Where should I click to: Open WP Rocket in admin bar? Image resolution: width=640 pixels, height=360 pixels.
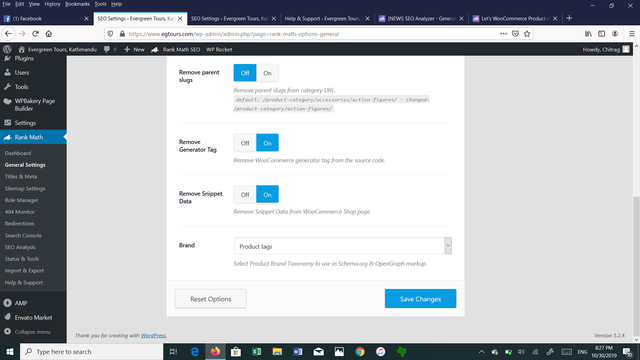(x=219, y=49)
